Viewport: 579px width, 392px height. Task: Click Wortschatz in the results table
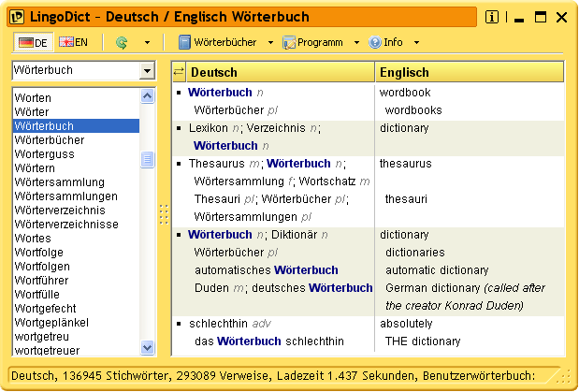click(x=327, y=181)
